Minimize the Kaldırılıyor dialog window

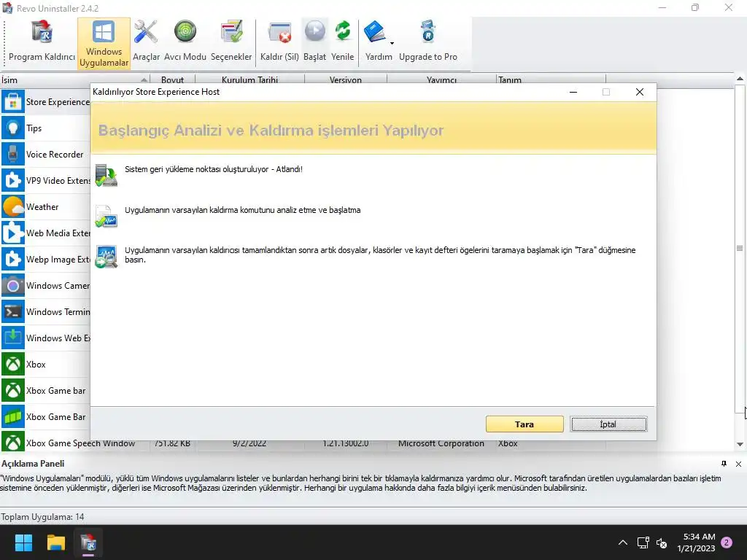pyautogui.click(x=573, y=92)
